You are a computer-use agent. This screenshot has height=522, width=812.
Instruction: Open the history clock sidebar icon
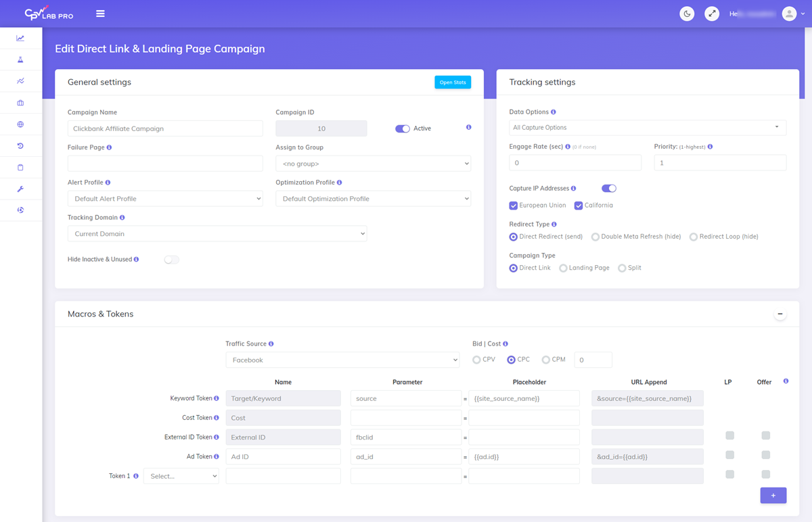point(20,146)
